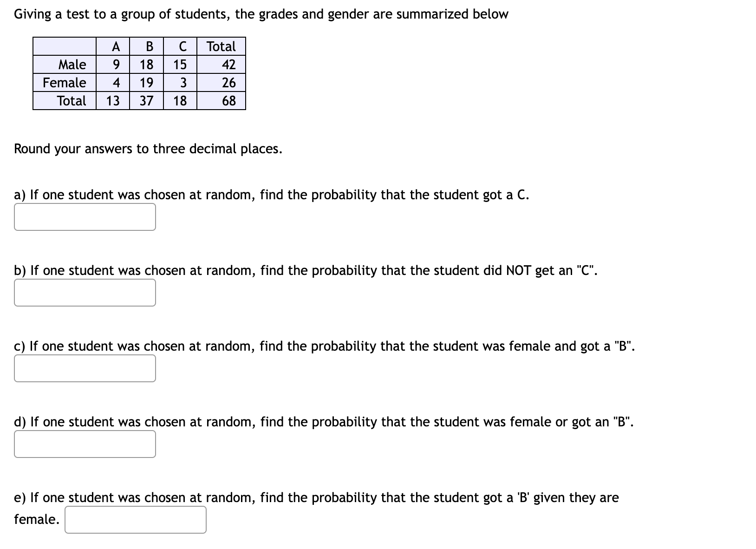This screenshot has width=756, height=549.
Task: Click the answer box for question d
Action: click(85, 444)
